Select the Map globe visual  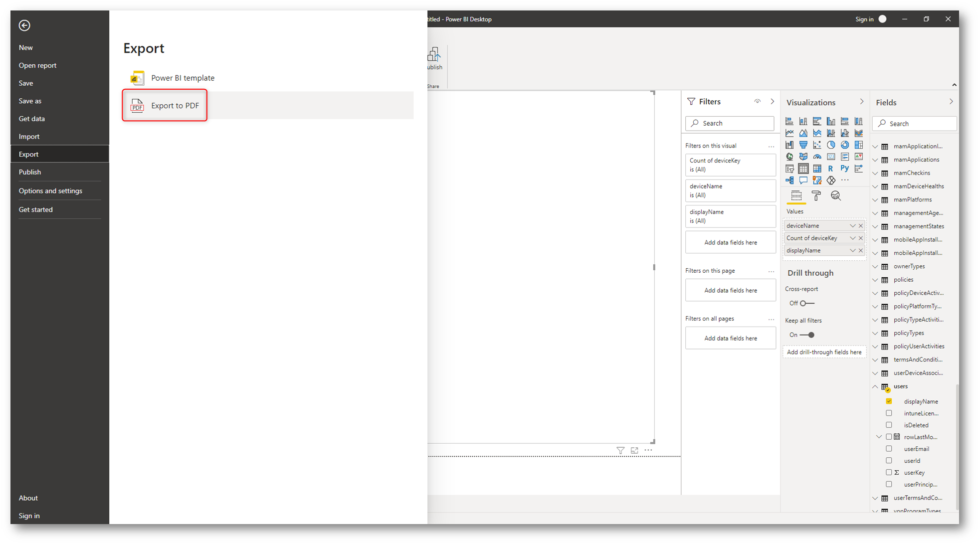pyautogui.click(x=789, y=157)
